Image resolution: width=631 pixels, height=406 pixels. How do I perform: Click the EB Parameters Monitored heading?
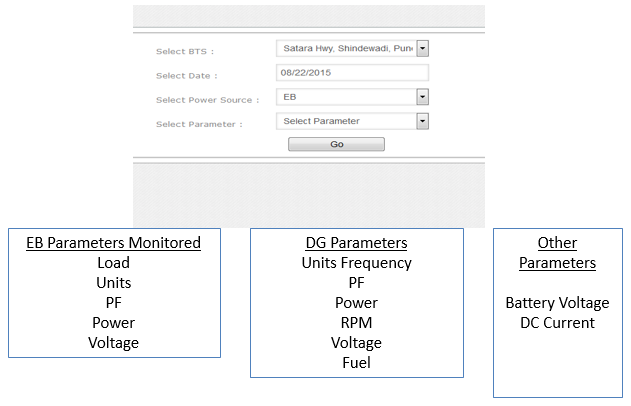114,242
